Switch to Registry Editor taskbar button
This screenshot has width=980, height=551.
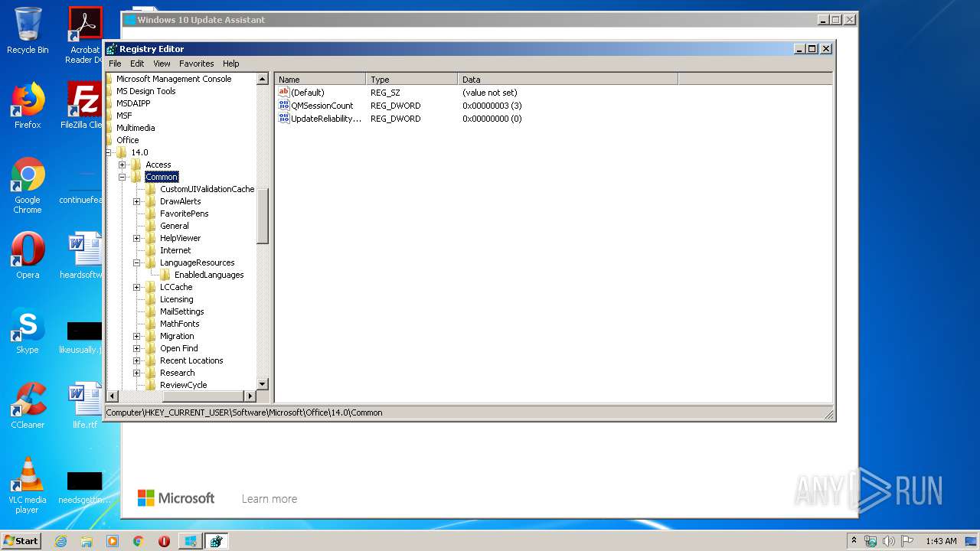pyautogui.click(x=216, y=541)
